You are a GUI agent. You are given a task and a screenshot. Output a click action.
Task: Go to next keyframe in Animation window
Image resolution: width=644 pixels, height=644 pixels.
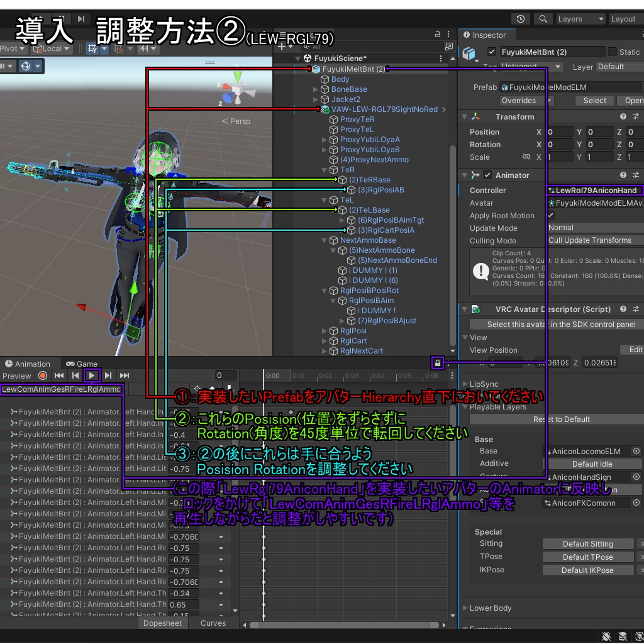click(x=108, y=375)
